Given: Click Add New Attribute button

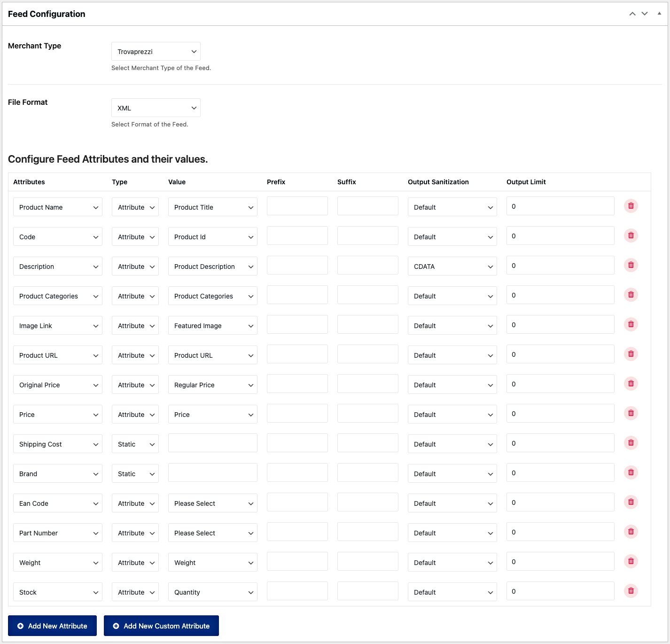Looking at the screenshot, I should point(52,626).
